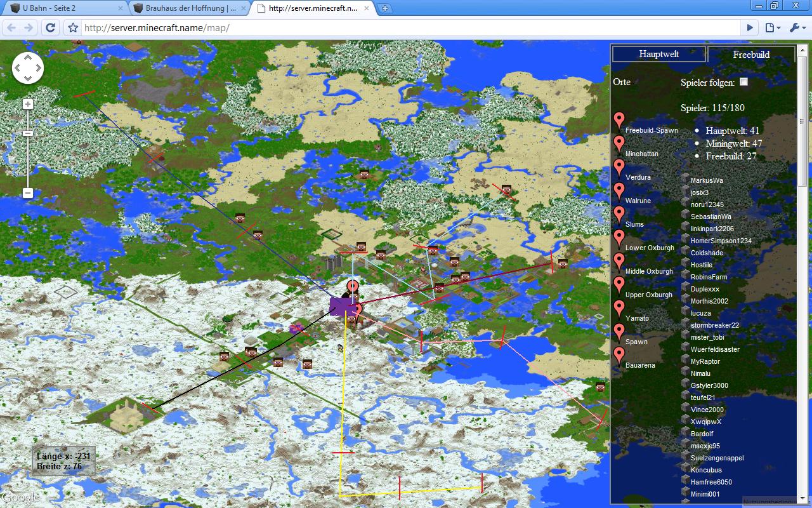Select the Yamato location marker pin
812x508 pixels.
pos(619,309)
